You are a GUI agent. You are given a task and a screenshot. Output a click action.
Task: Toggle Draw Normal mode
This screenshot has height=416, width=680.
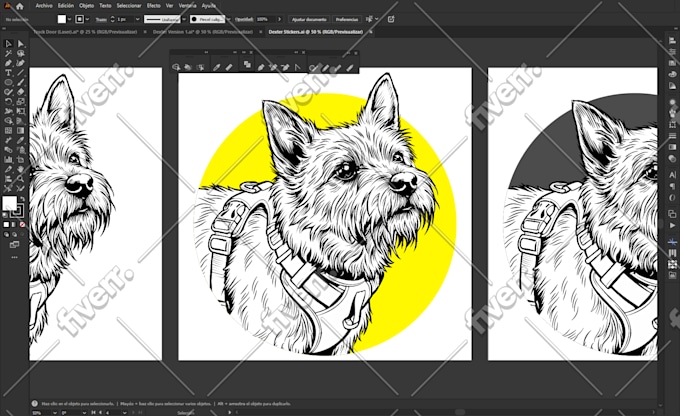pyautogui.click(x=6, y=234)
